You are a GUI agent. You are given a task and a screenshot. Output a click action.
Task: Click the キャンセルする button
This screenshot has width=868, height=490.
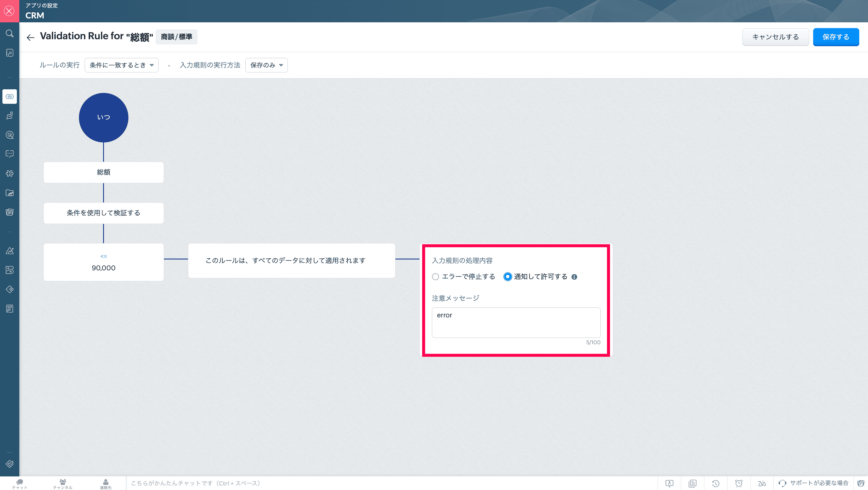click(775, 37)
